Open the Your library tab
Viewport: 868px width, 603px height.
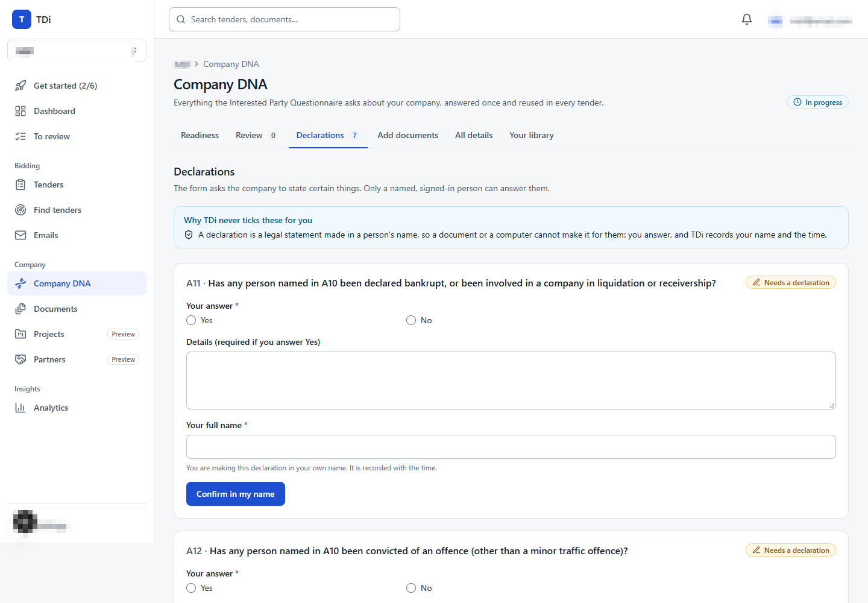[x=532, y=135]
